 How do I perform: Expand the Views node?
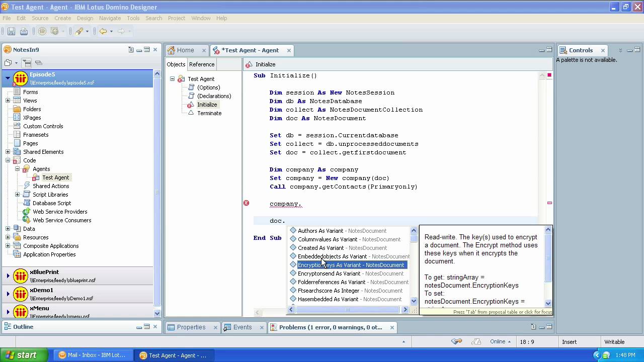click(x=8, y=101)
